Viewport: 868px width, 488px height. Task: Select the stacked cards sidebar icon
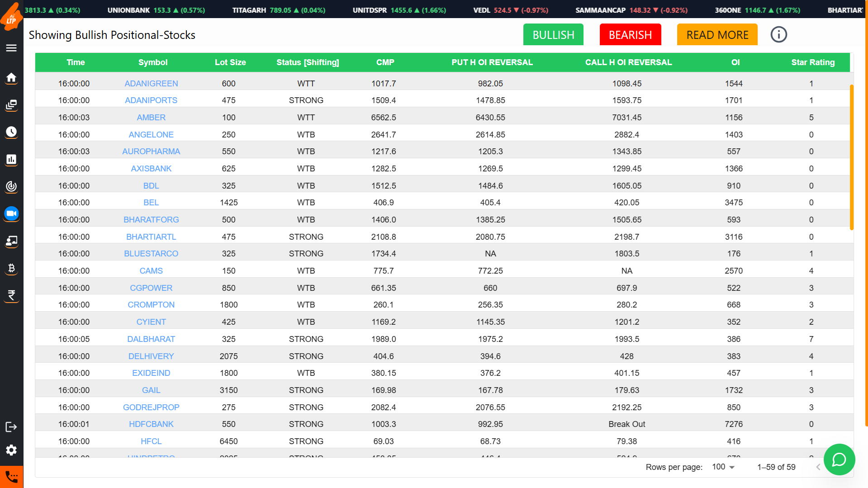11,105
